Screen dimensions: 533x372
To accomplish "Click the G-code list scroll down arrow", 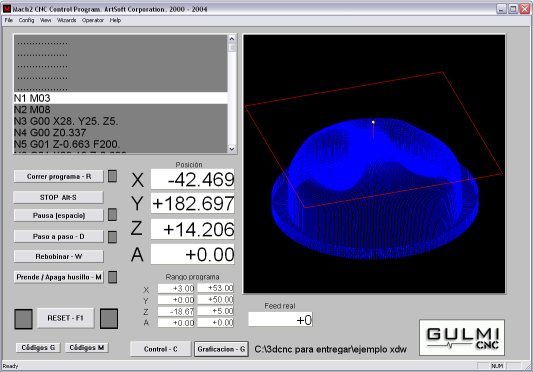I will pos(232,149).
